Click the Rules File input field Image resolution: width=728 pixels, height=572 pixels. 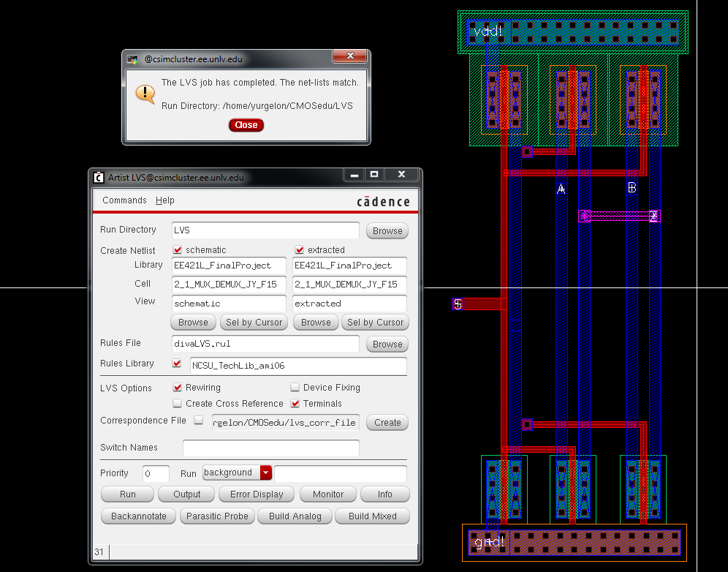(x=265, y=343)
